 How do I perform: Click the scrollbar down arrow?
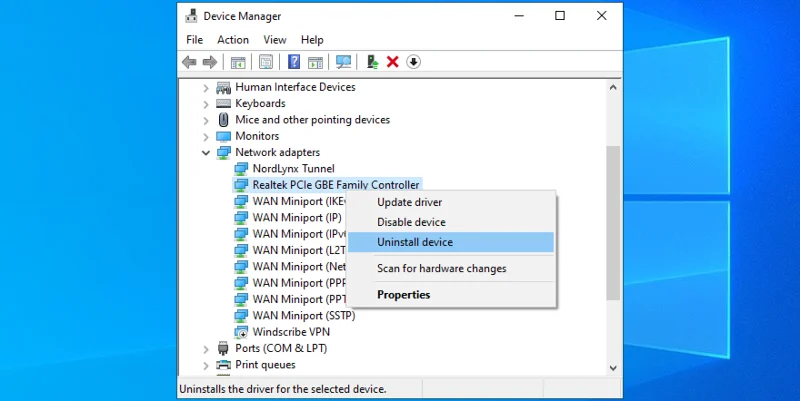tap(613, 368)
